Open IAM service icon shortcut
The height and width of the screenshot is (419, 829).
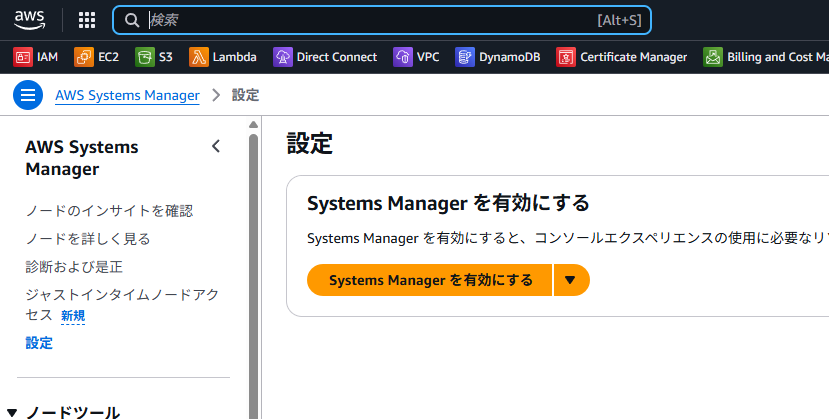click(23, 57)
